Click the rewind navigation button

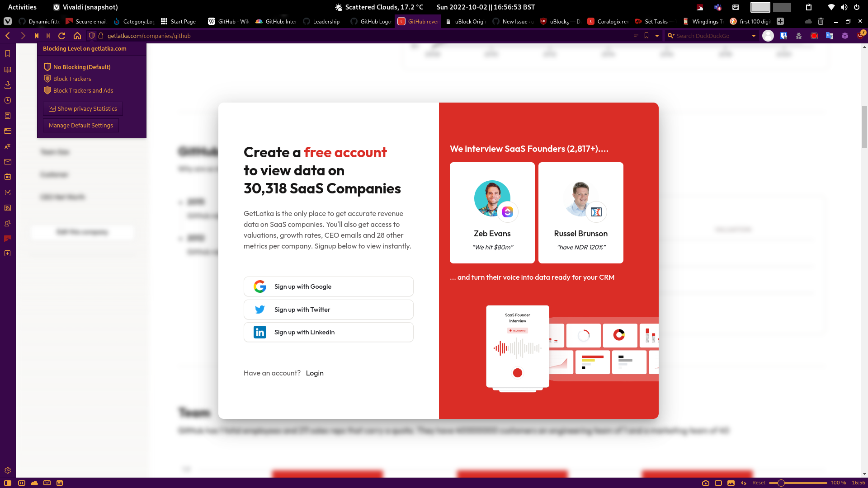pyautogui.click(x=37, y=36)
